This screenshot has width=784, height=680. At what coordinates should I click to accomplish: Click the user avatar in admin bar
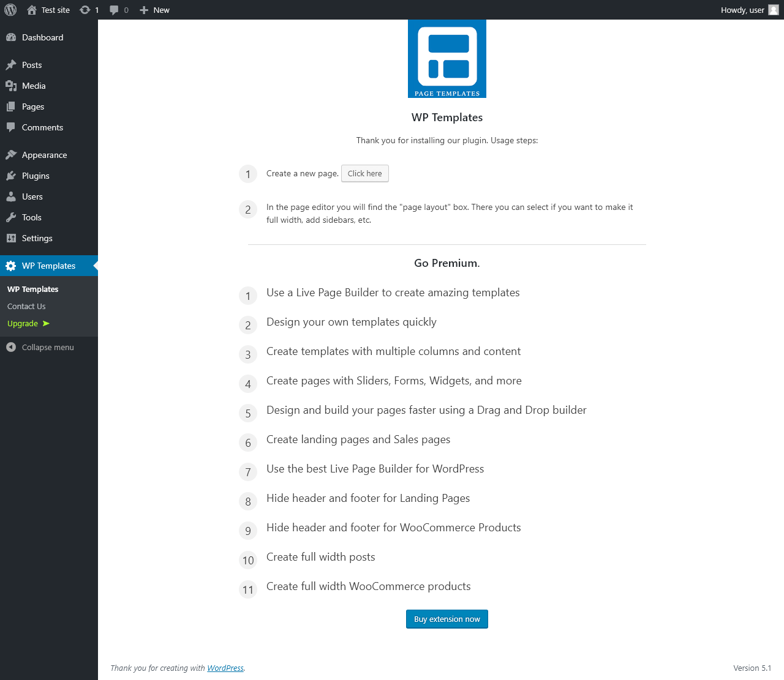point(774,10)
